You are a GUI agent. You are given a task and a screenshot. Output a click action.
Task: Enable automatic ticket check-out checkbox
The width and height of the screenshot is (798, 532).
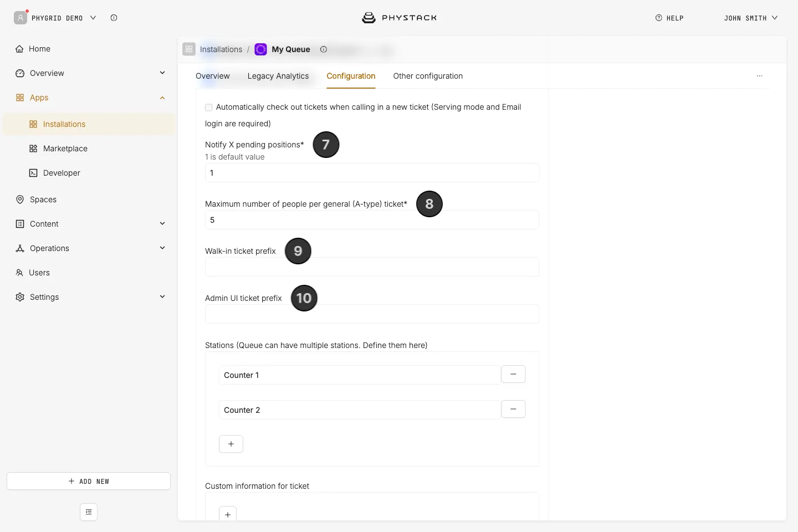(209, 108)
